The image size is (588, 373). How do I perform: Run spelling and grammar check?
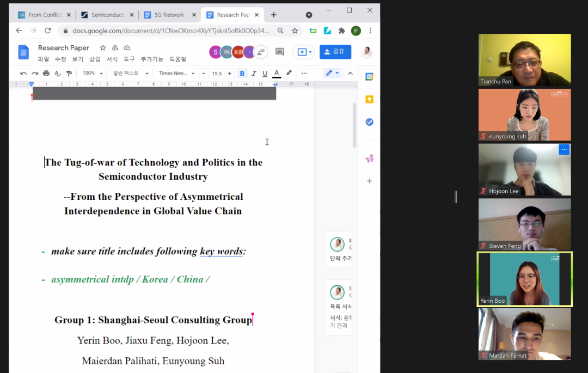coord(57,74)
